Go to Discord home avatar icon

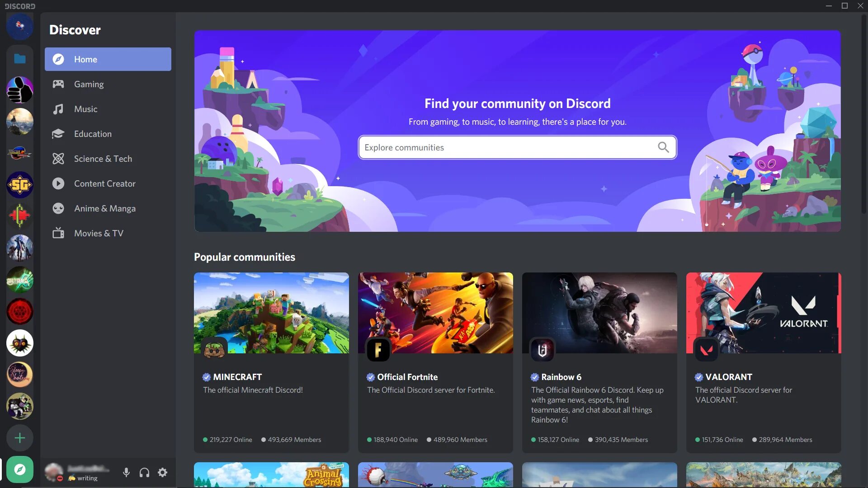point(20,26)
